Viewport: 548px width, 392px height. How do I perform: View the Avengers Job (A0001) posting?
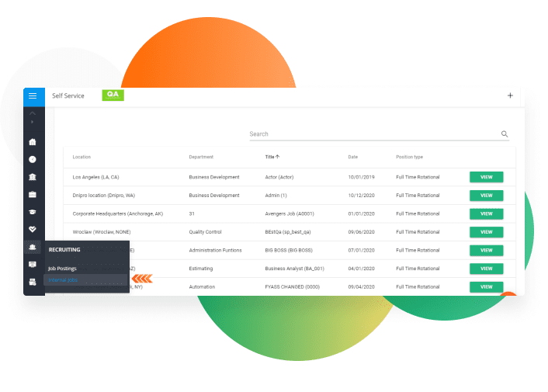point(486,213)
